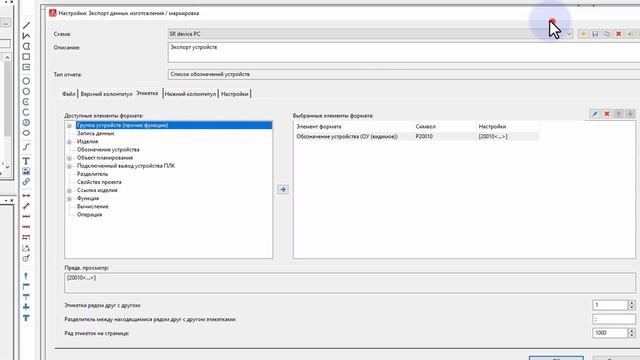The width and height of the screenshot is (640, 360).
Task: Switch to the Файл tab
Action: click(69, 94)
